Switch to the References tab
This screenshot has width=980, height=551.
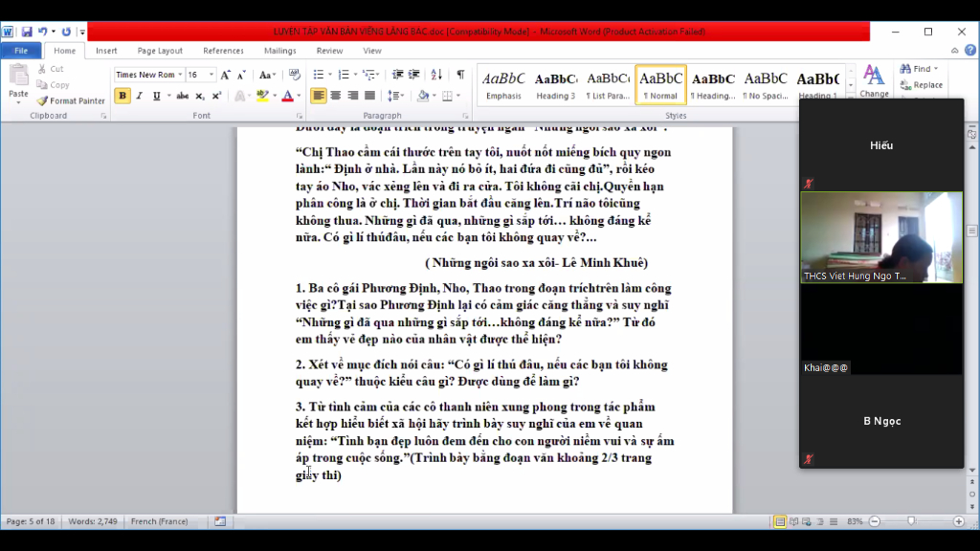[x=223, y=51]
